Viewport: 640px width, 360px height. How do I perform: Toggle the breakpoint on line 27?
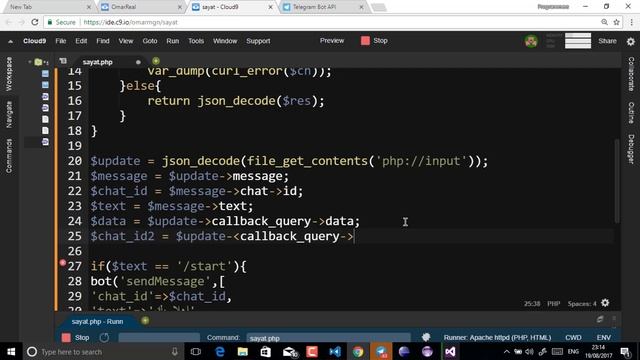[63, 263]
